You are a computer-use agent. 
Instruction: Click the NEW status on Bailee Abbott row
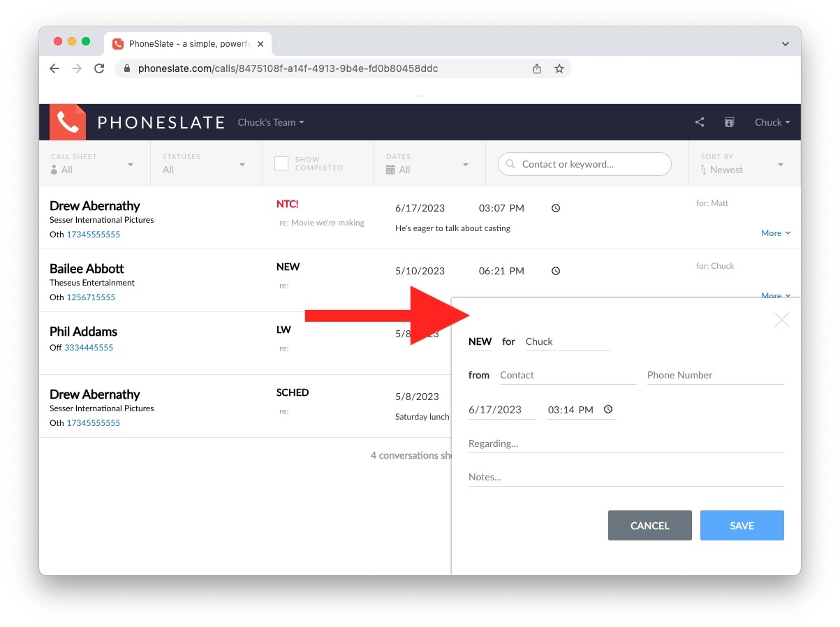[288, 267]
